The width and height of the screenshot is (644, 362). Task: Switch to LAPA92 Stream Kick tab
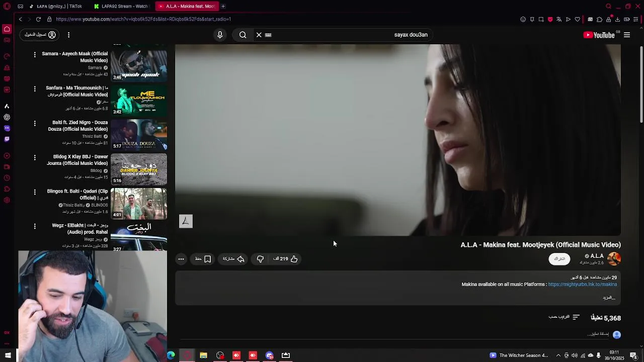point(121,6)
